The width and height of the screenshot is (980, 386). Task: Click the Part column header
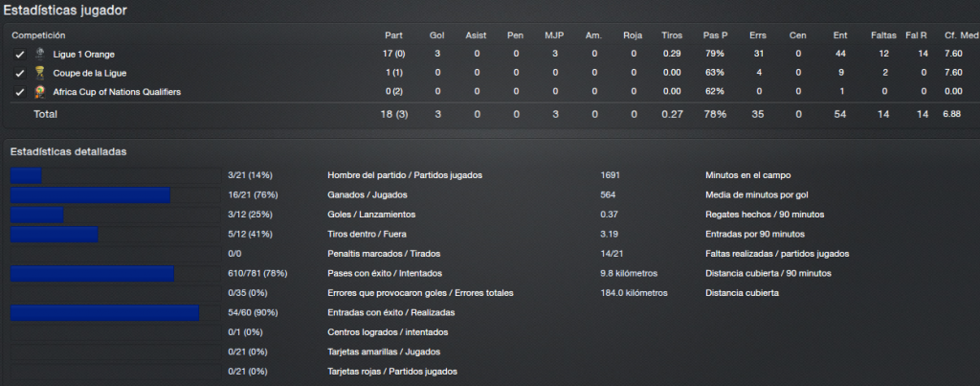click(393, 35)
